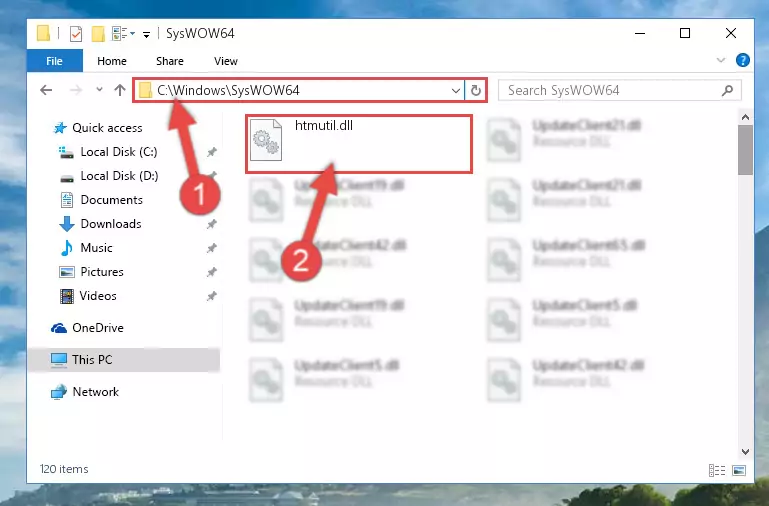Click the This PC monitor icon

59,360
